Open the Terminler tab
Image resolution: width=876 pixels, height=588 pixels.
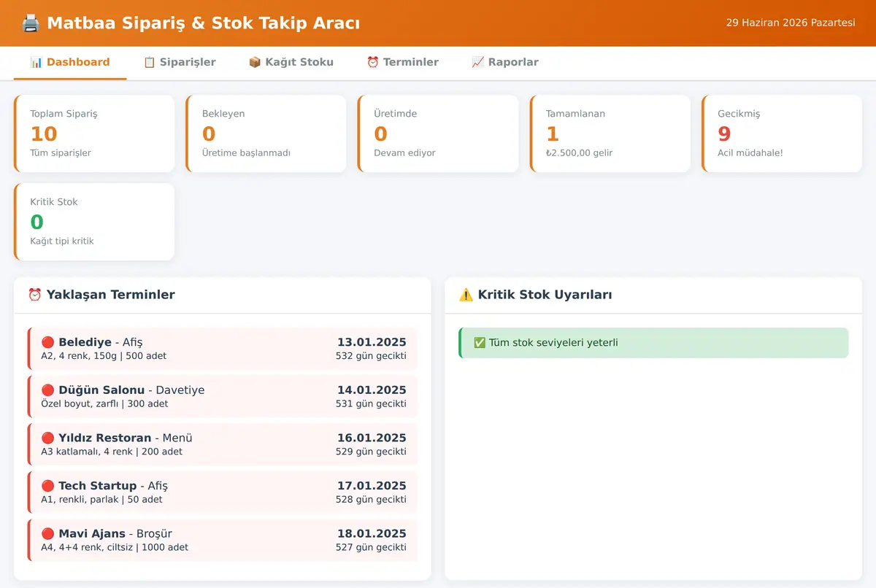(x=403, y=63)
